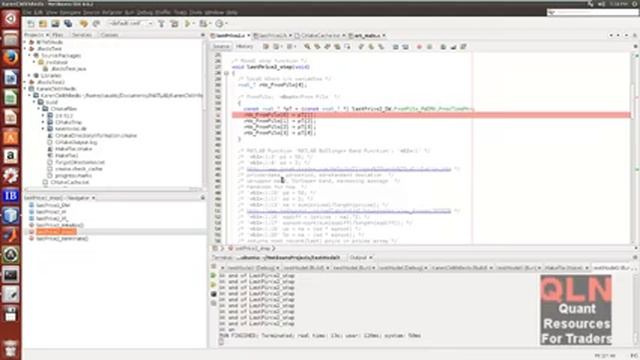Screen dimensions: 640x360
Task: Click the Save All toolbar icon
Action: point(68,24)
